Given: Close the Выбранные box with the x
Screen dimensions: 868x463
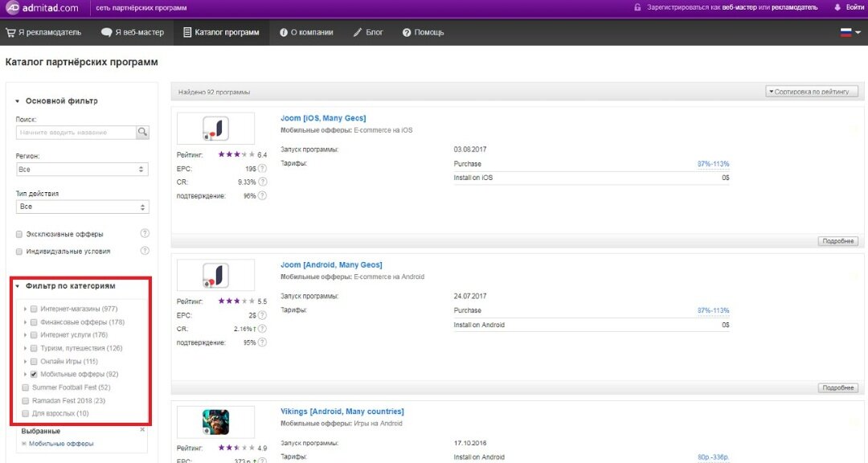Looking at the screenshot, I should point(142,430).
